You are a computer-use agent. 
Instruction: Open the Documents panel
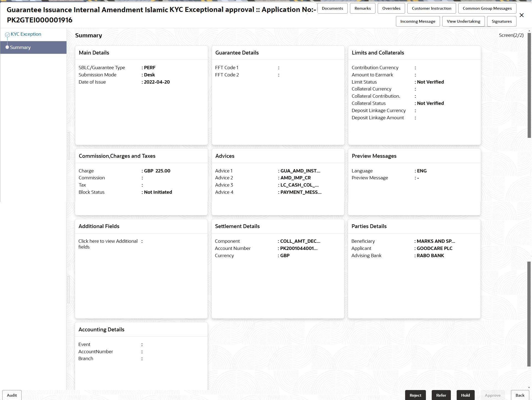[332, 8]
